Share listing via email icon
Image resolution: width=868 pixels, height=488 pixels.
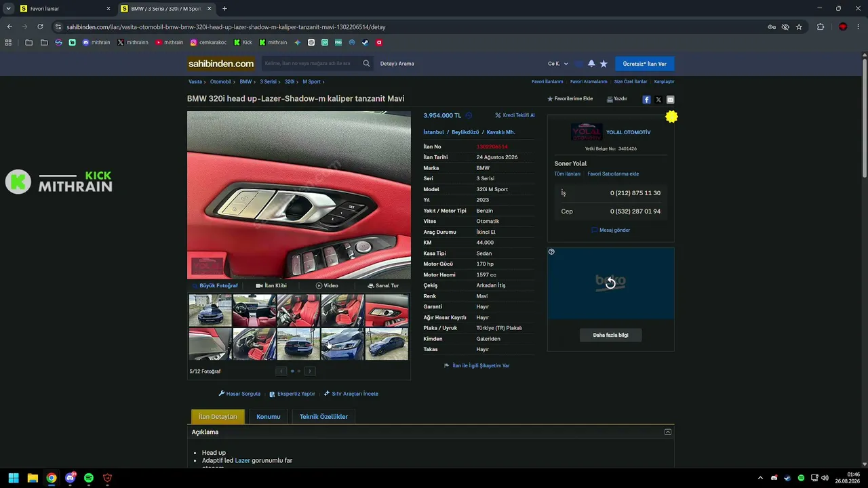[670, 100]
